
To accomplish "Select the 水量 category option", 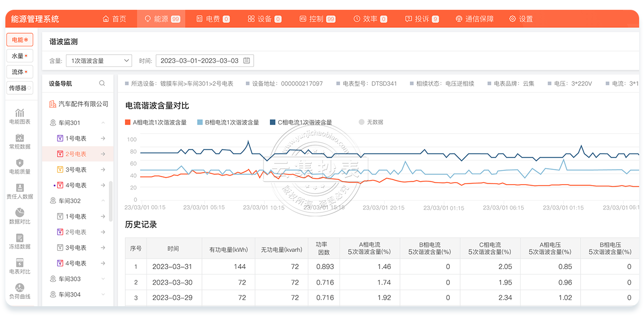I will tap(20, 56).
